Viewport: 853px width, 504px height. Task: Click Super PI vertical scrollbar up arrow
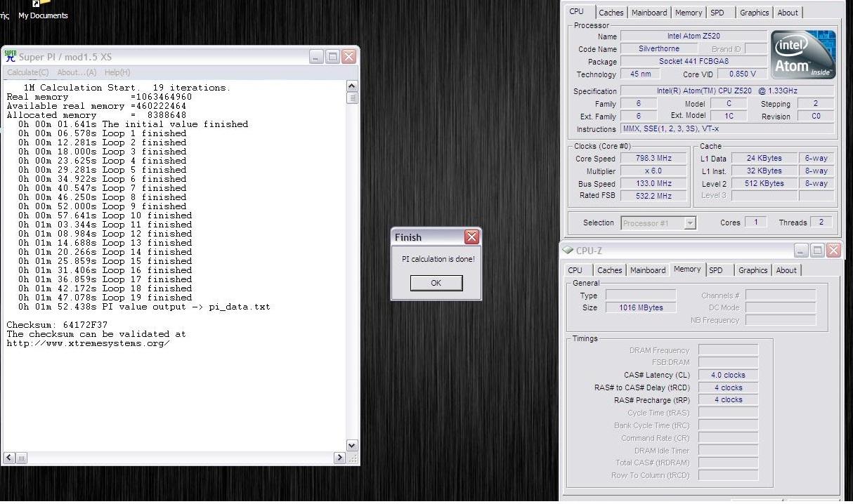352,86
